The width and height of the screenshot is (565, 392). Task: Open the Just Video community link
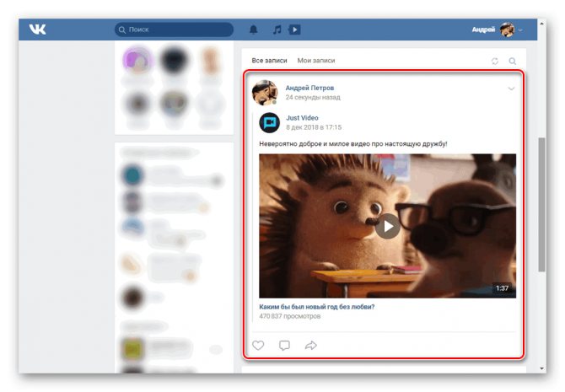click(302, 118)
